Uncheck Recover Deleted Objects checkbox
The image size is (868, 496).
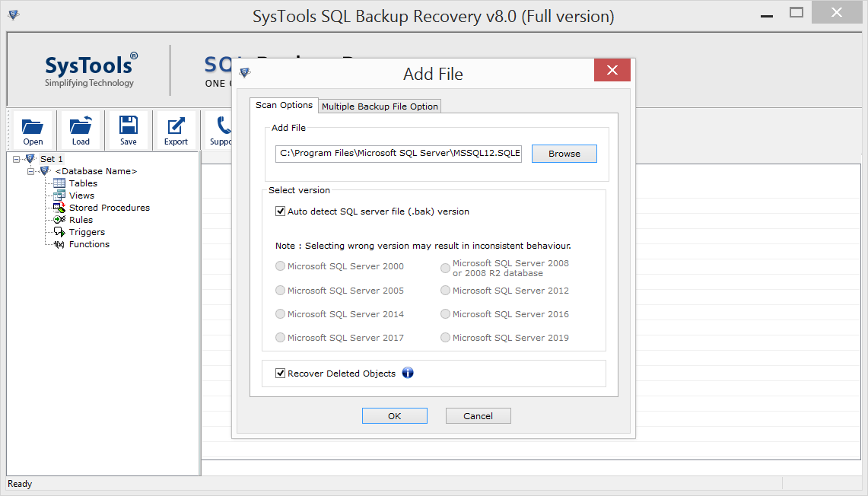pos(280,373)
